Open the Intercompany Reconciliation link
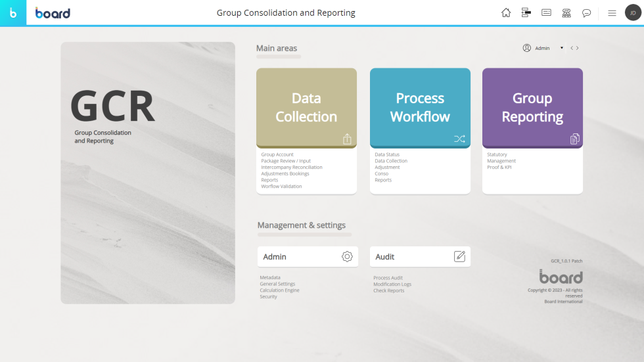Viewport: 644px width, 362px height. [x=292, y=168]
